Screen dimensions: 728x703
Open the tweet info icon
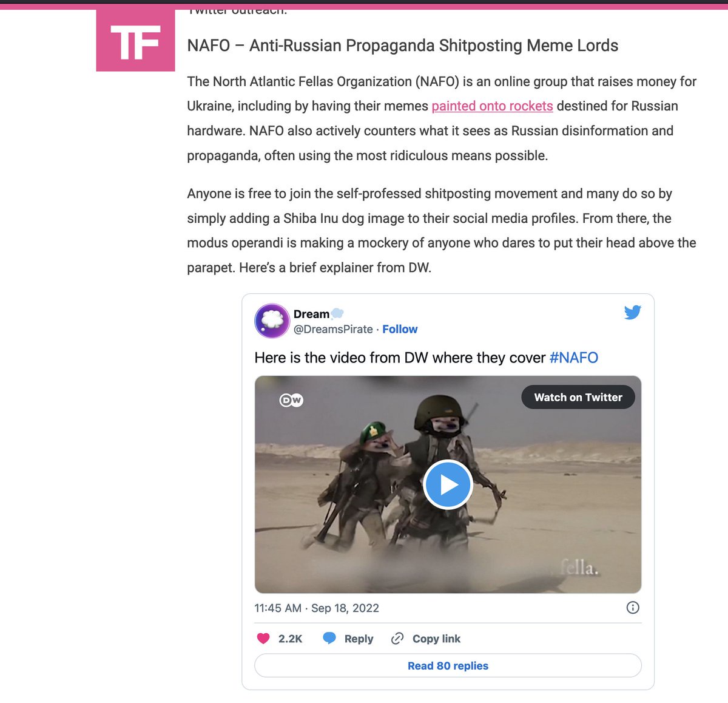click(x=633, y=608)
